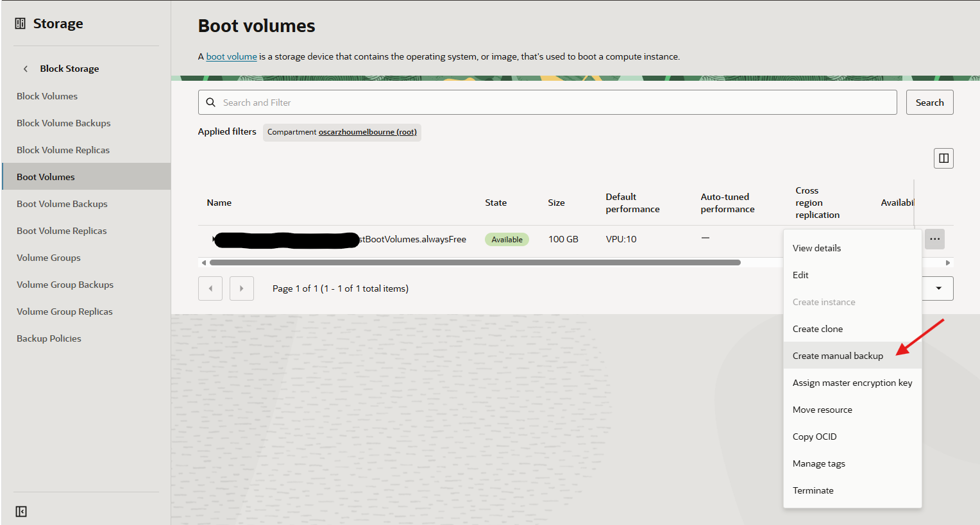Choose Move resource option
The height and width of the screenshot is (525, 980).
(x=852, y=410)
